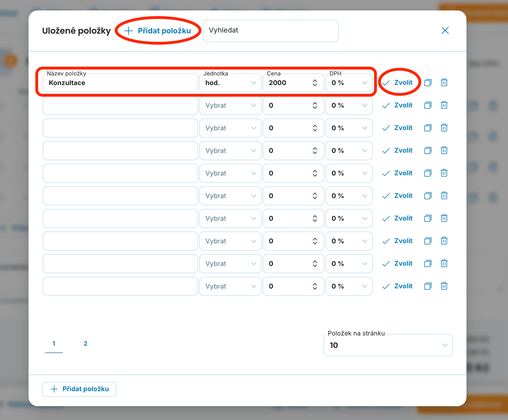
Task: Duplicate the Konzultace item row
Action: (428, 83)
